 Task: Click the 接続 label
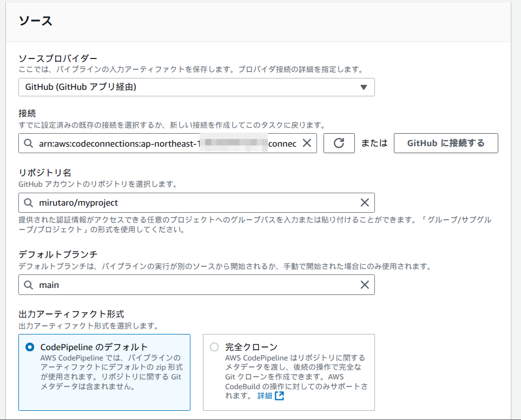(x=27, y=113)
